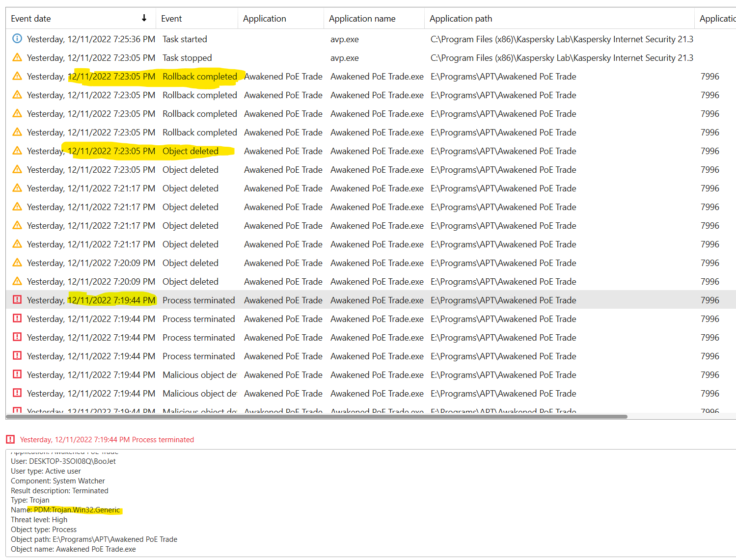Click the warning icon on the first Rollback completed row
Viewport: 736px width, 560px height.
point(17,76)
